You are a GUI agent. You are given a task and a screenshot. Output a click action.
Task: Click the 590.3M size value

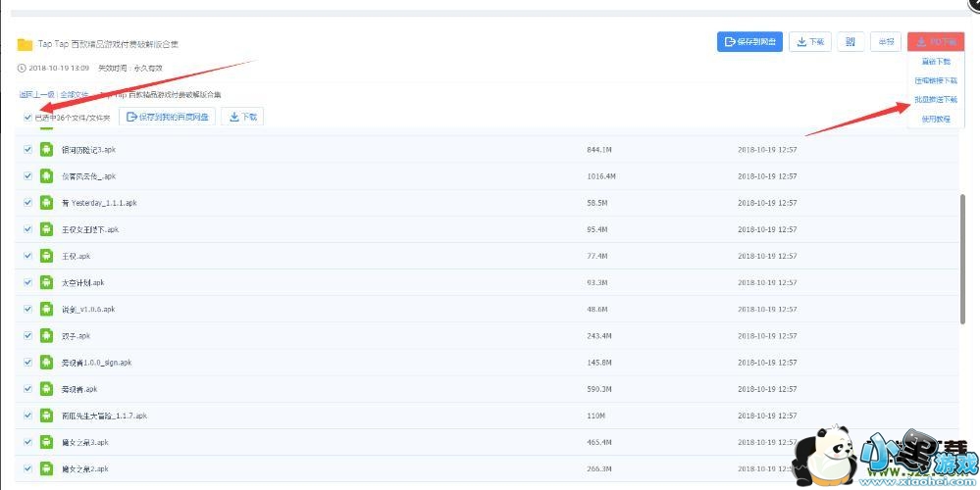pyautogui.click(x=599, y=389)
